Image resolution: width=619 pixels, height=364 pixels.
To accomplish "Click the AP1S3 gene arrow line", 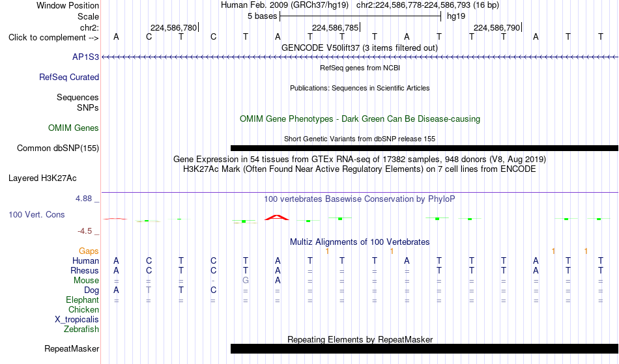I will 360,57.
